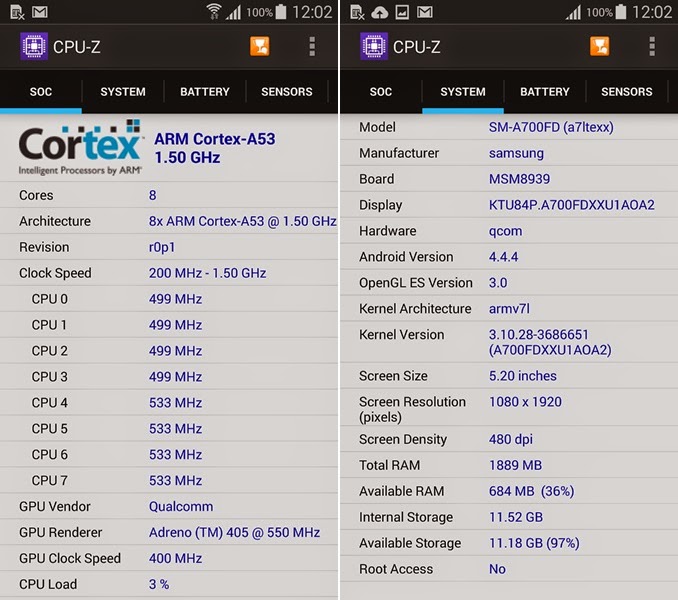The height and width of the screenshot is (600, 678).
Task: Tap the first document notification icon, right status bar
Action: coord(357,12)
